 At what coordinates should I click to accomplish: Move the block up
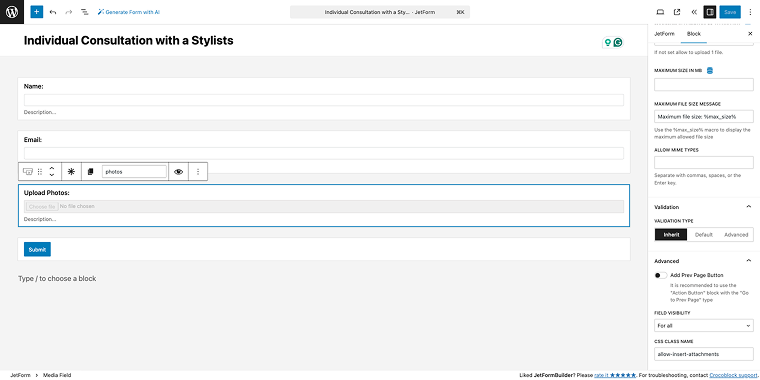pyautogui.click(x=52, y=168)
